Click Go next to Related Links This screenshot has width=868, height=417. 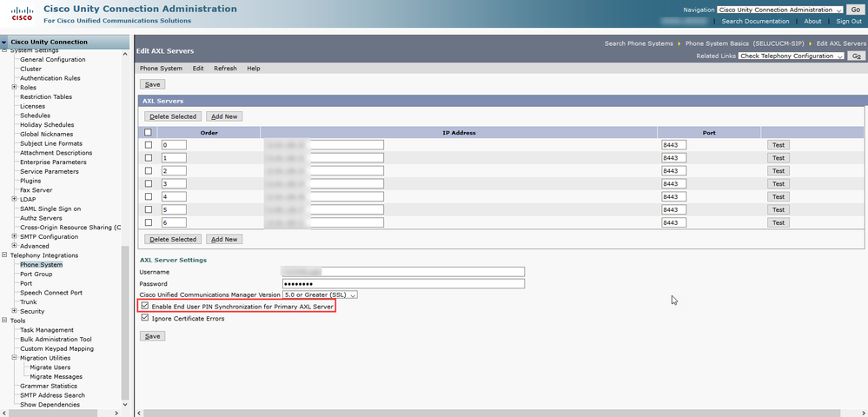pyautogui.click(x=856, y=56)
